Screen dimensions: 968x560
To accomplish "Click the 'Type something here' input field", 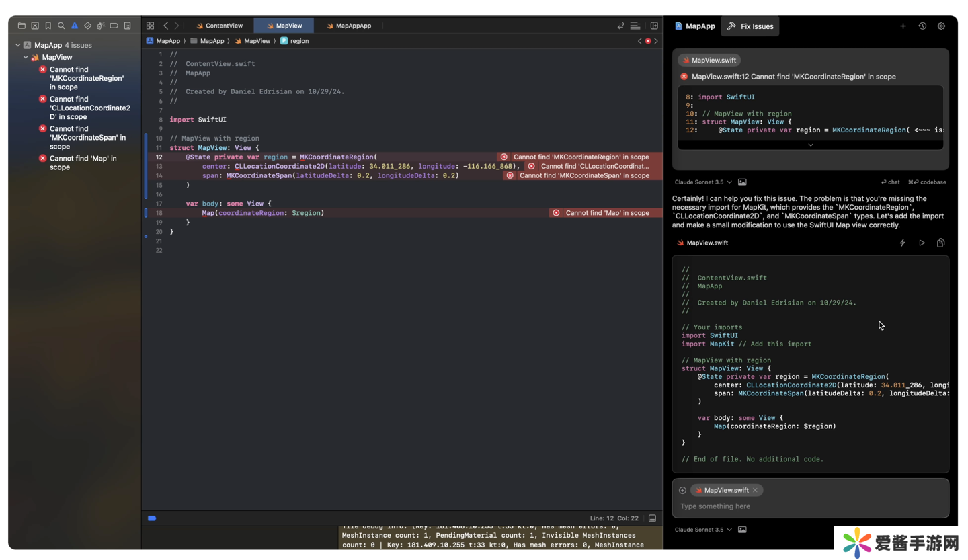I will (x=810, y=506).
